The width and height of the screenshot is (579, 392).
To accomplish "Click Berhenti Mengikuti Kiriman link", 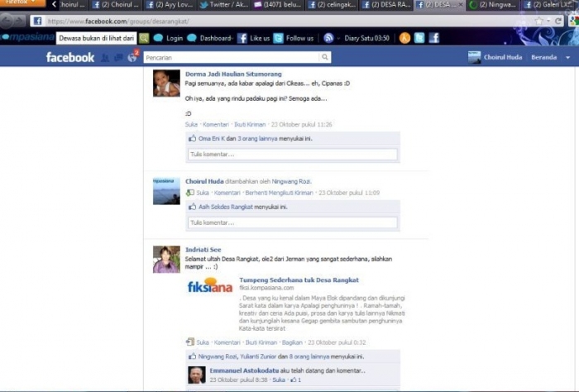I will pyautogui.click(x=280, y=193).
